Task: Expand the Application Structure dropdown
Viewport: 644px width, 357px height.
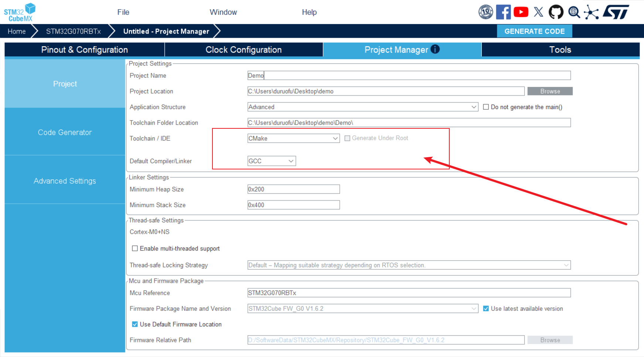Action: (x=362, y=107)
